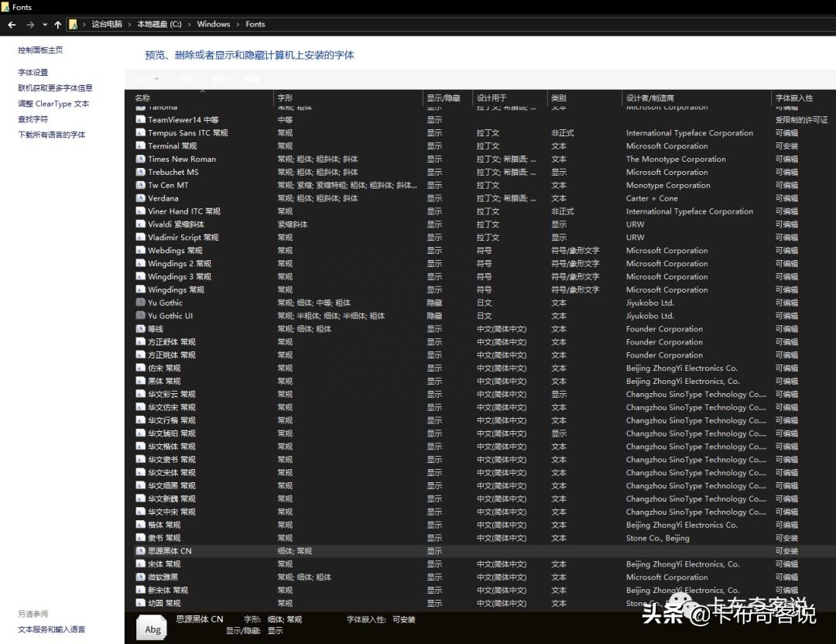Select Windows in the address bar breadcrumb

[214, 24]
